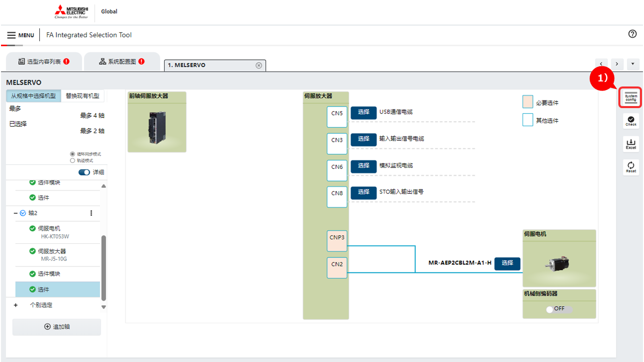Open the System config view
The image size is (644, 362).
click(631, 97)
